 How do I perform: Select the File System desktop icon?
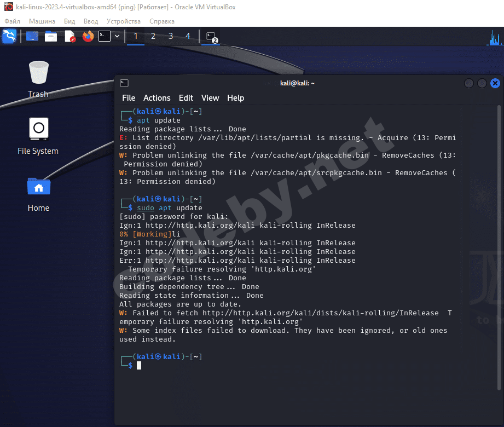click(x=38, y=136)
